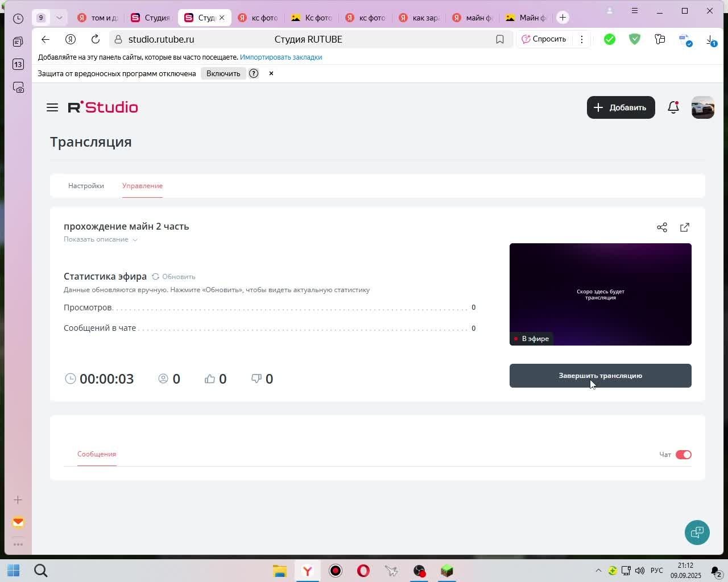Click the Спросить assistant button
Screen dimensions: 728x582
click(544, 39)
